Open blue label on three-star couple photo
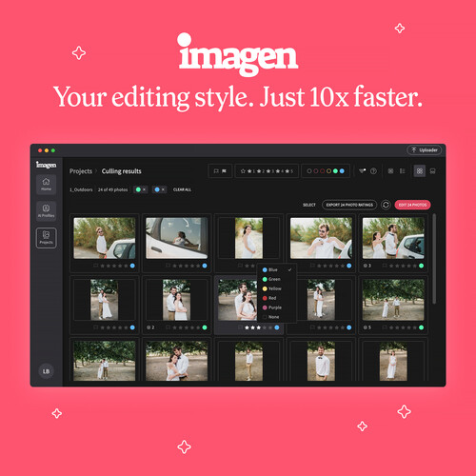This screenshot has width=476, height=476. click(277, 327)
